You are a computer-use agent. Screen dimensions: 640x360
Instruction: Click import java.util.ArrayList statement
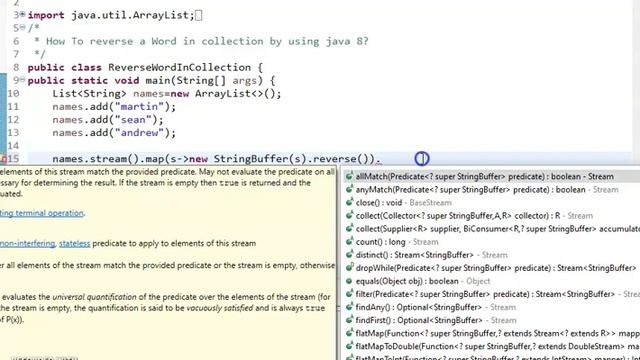111,15
